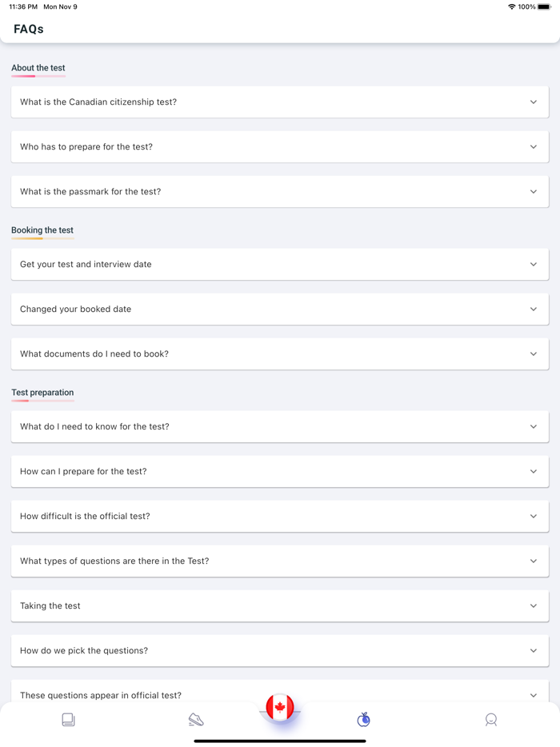Tap the Wi-Fi status icon

coord(513,6)
